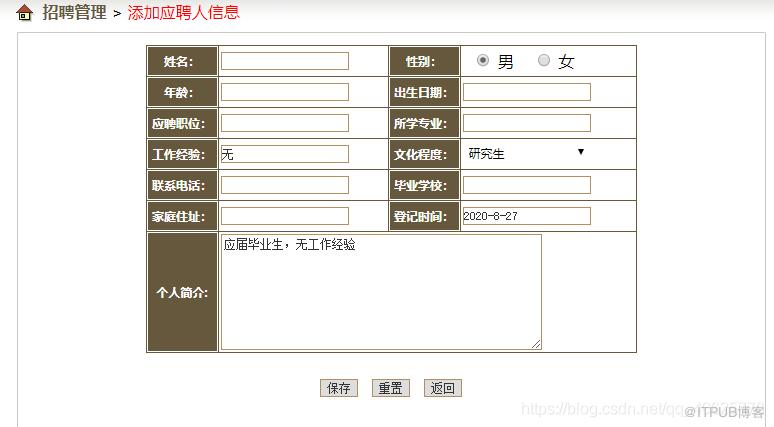Click the 工作经验 field containing 无

[285, 154]
